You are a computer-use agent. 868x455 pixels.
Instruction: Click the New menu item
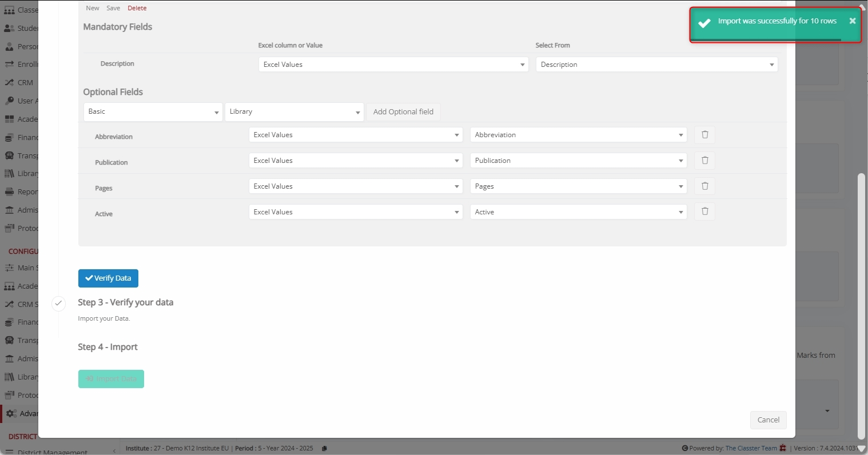[93, 8]
